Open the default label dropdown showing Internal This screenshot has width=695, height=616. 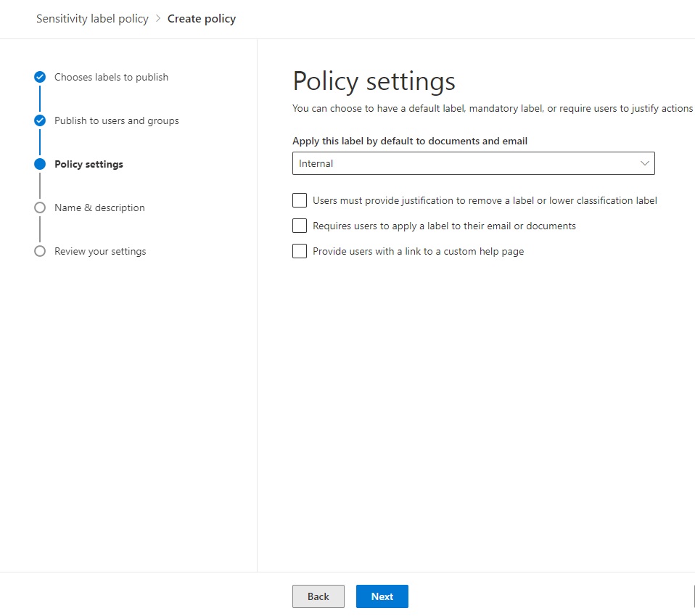(473, 163)
